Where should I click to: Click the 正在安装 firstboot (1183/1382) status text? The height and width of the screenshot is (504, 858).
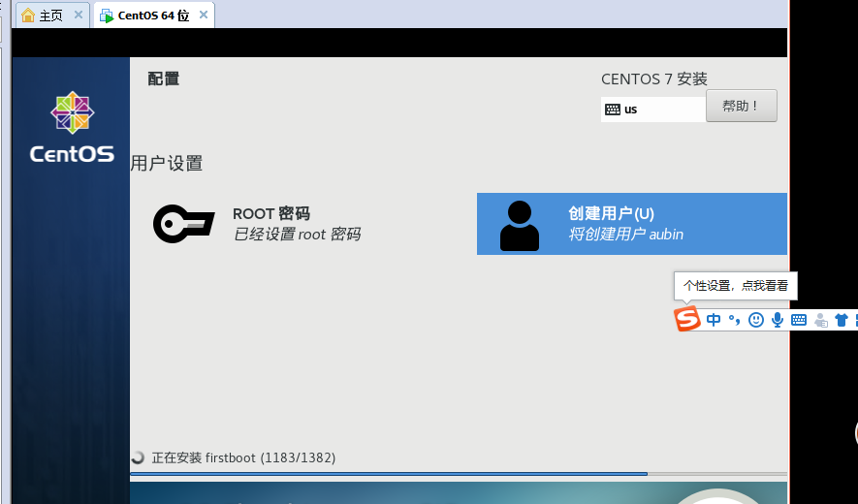point(243,457)
